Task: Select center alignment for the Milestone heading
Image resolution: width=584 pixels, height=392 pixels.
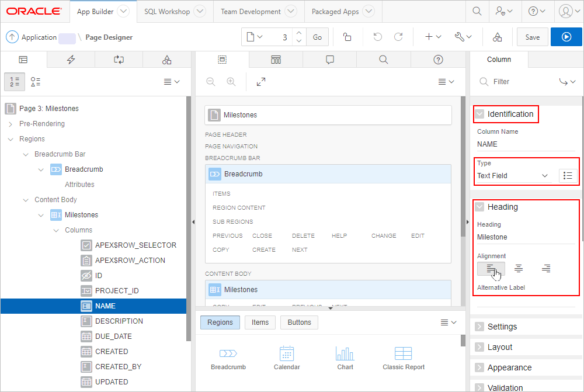Action: click(519, 268)
